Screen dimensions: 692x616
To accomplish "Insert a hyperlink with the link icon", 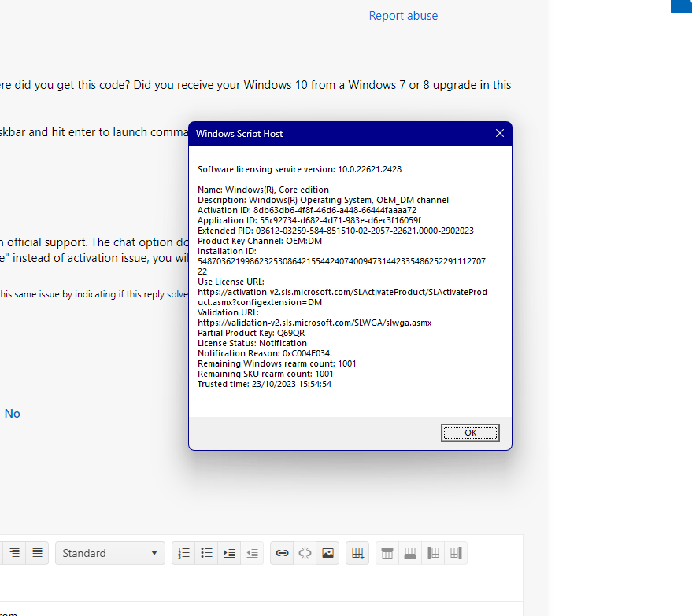I will pos(282,553).
